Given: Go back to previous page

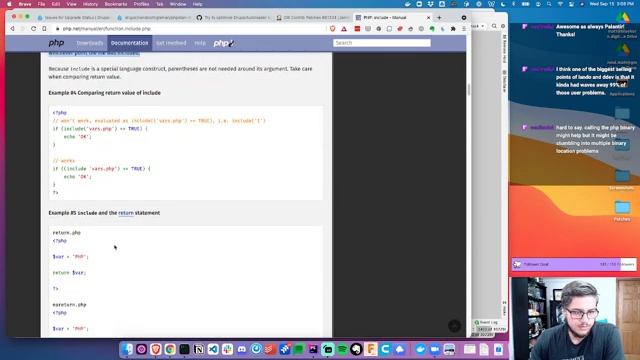Looking at the screenshot, I should (12, 29).
